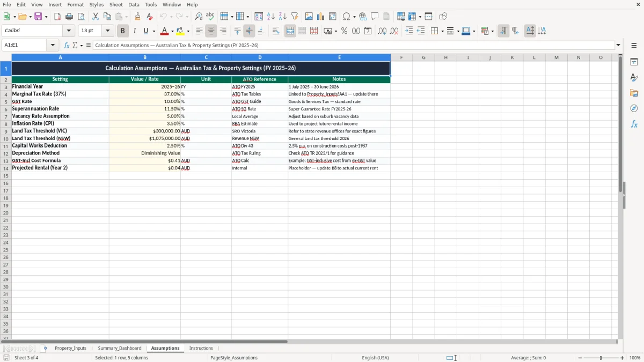Select the Clone Formatting paintbrush

(x=138, y=17)
